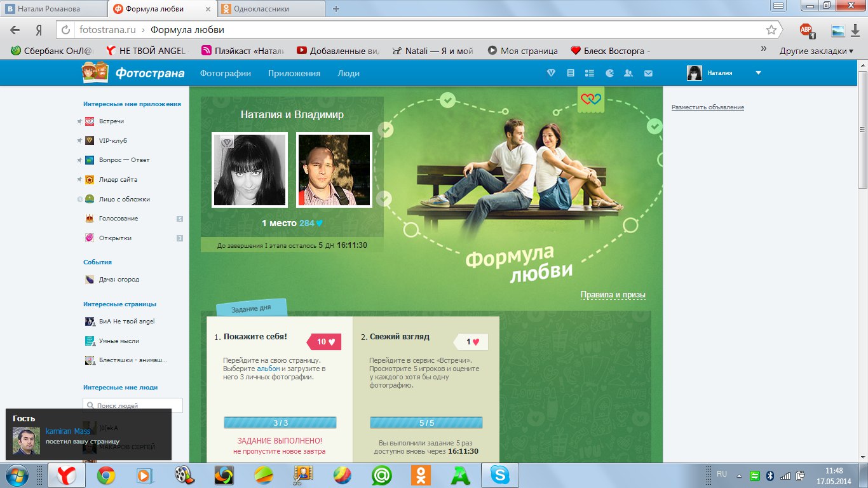The image size is (868, 488).
Task: Click Разместить объявление link
Action: (708, 107)
